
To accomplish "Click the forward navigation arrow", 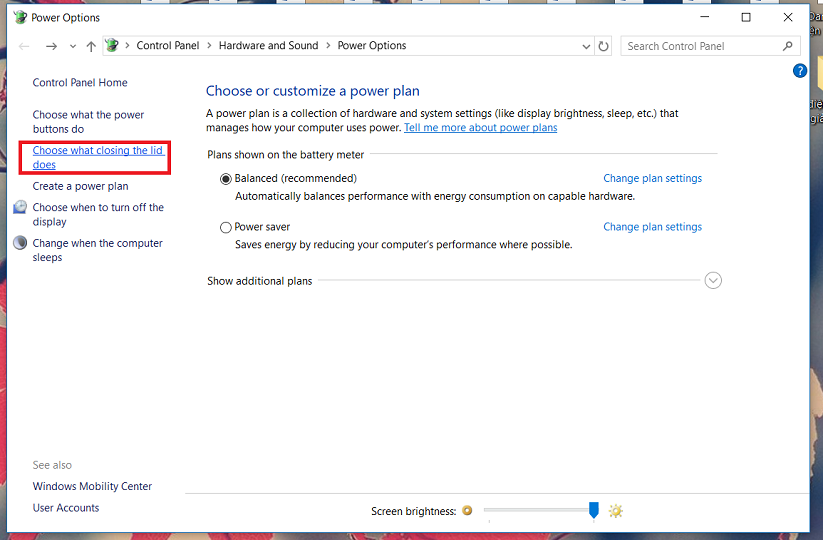I will (x=51, y=46).
